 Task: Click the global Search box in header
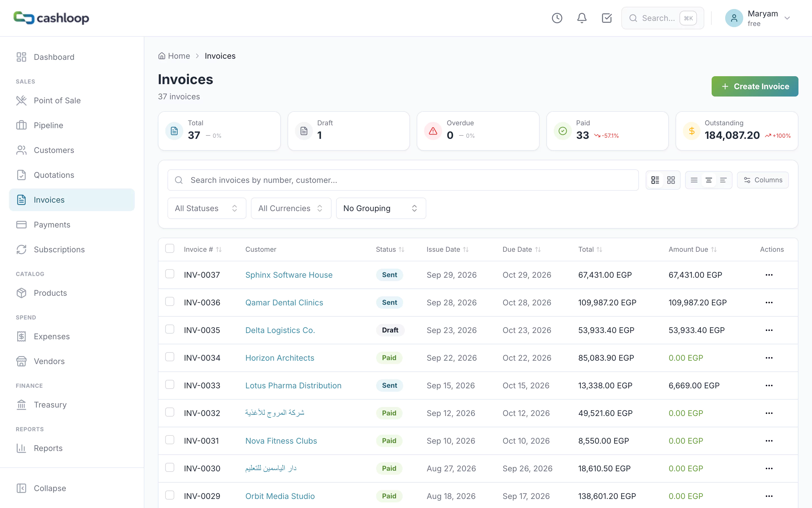(662, 18)
